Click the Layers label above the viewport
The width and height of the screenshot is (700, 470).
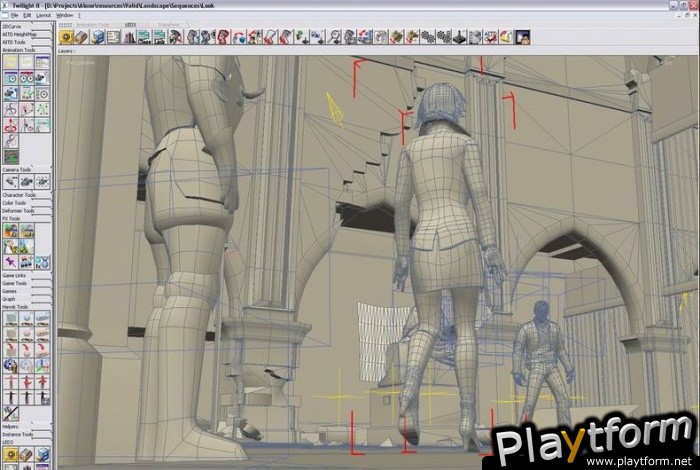coord(65,51)
